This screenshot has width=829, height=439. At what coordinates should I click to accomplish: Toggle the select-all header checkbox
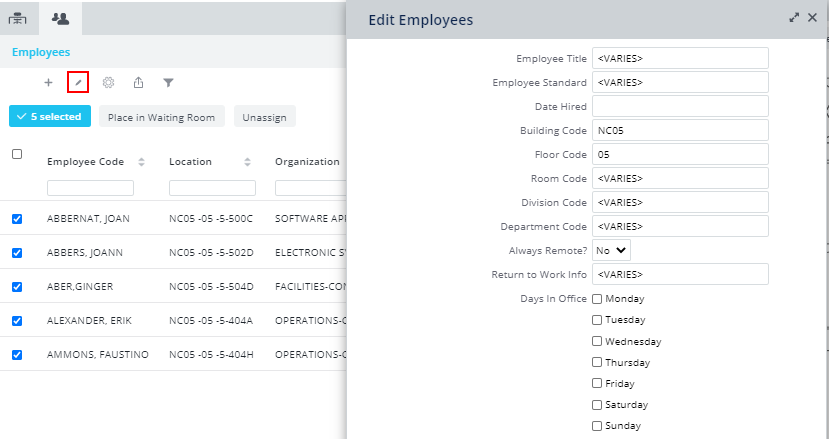point(17,154)
